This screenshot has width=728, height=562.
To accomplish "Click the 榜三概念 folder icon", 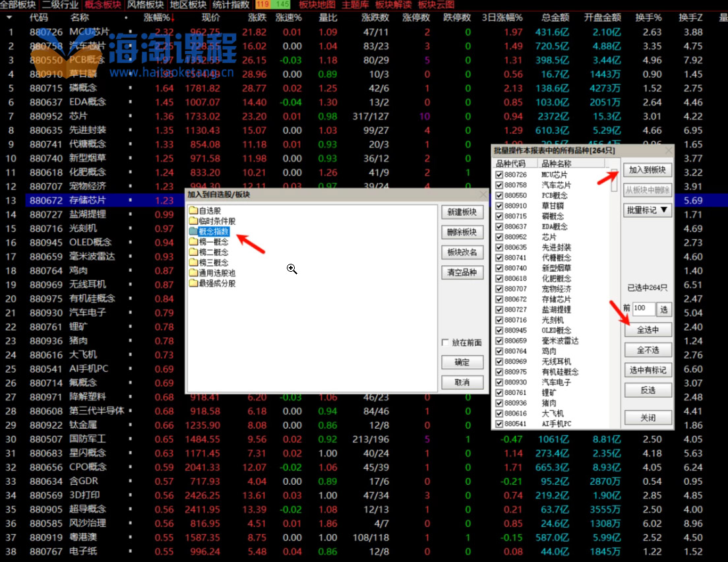I will click(193, 263).
